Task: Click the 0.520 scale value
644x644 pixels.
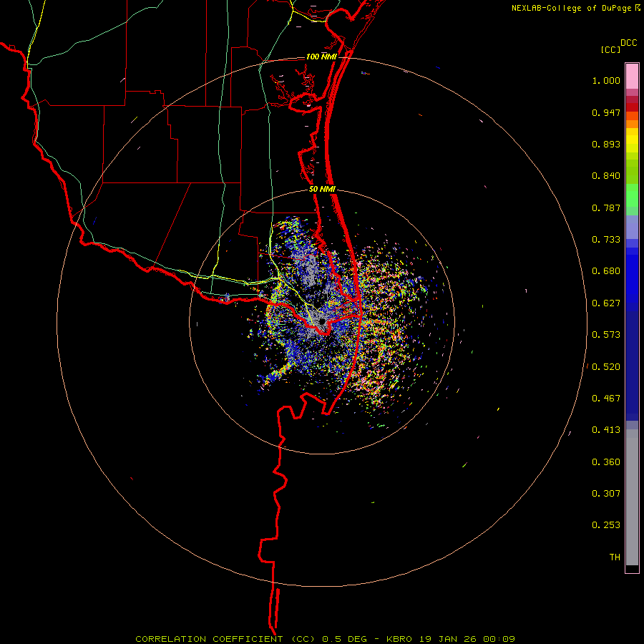Action: point(606,367)
